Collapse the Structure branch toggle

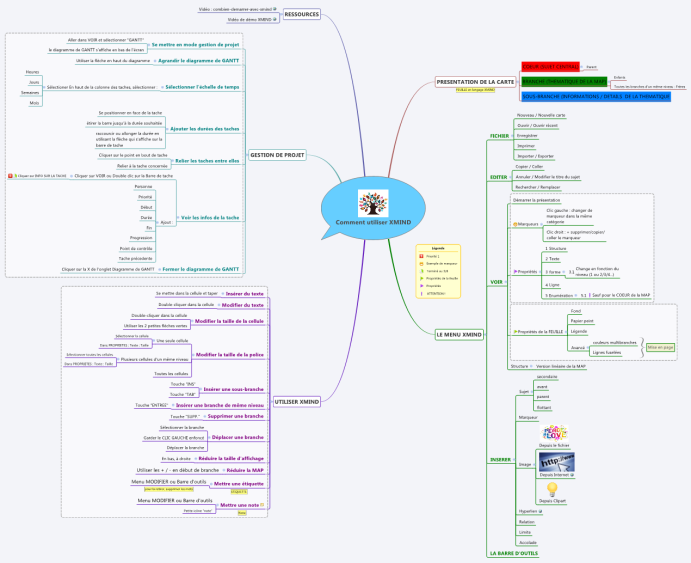tap(531, 366)
